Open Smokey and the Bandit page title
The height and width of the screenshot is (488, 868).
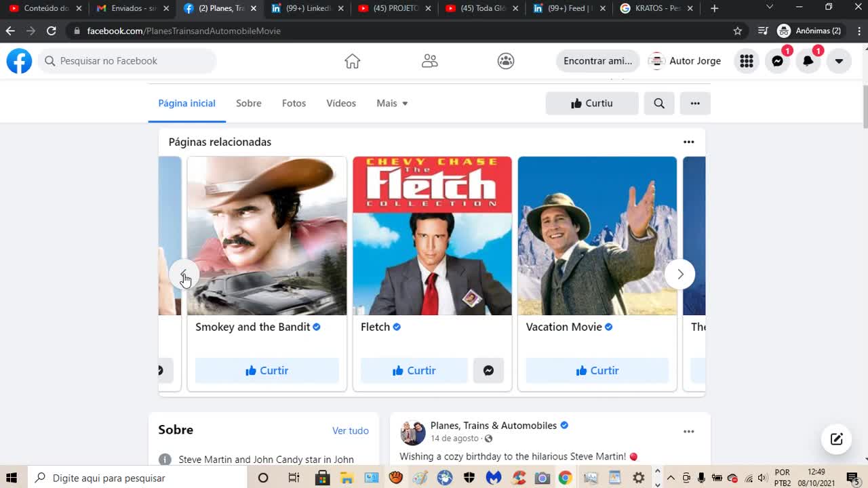pos(253,327)
